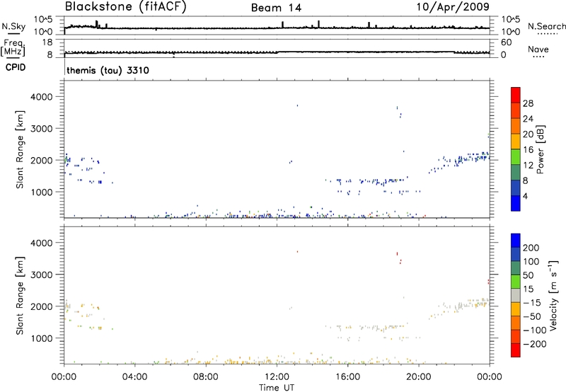The image size is (566, 392).
Task: Select the themis (tau) 3310 text
Action: [x=108, y=70]
